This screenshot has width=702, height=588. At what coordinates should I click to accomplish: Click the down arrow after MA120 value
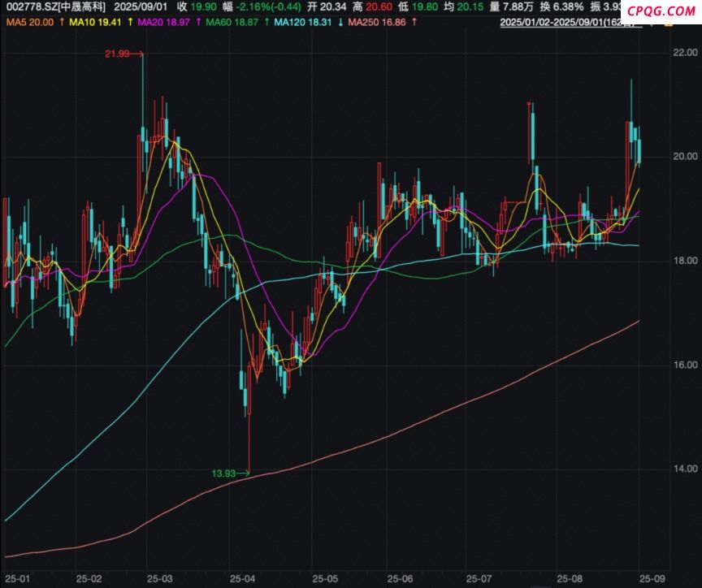click(340, 22)
